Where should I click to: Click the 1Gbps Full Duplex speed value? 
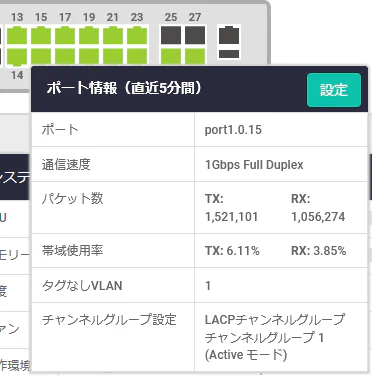[x=254, y=165]
